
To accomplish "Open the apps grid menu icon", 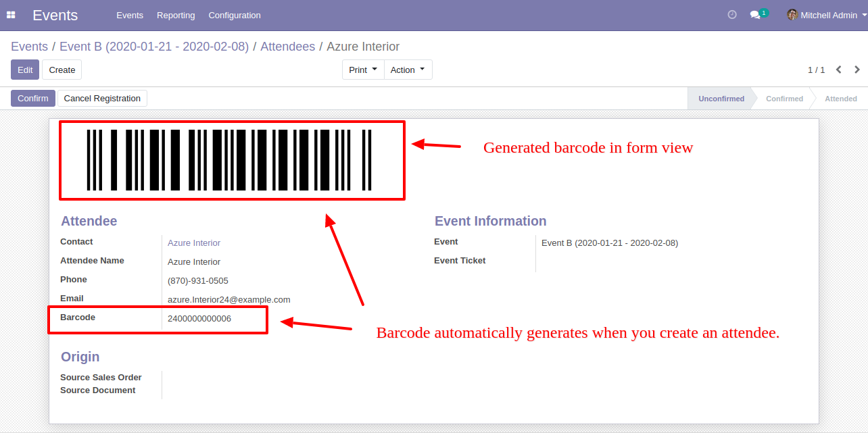I will point(11,15).
